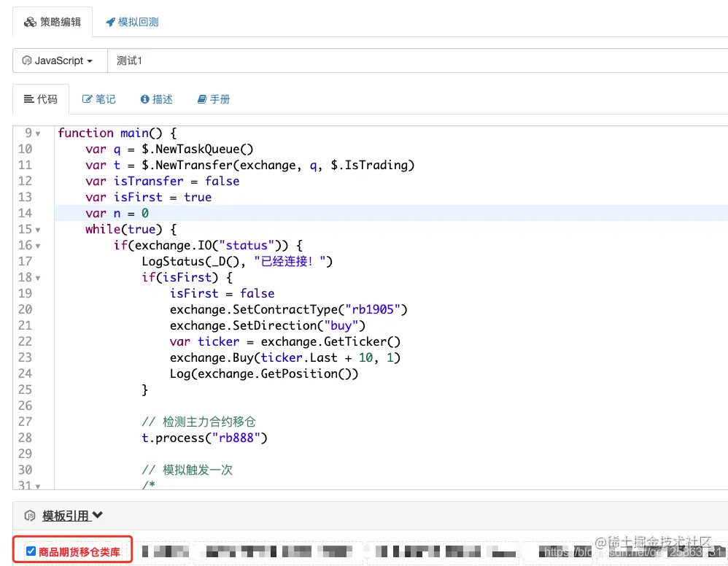Image resolution: width=728 pixels, height=566 pixels.
Task: Click the cubes icon beside 策略编辑
Action: pos(30,22)
